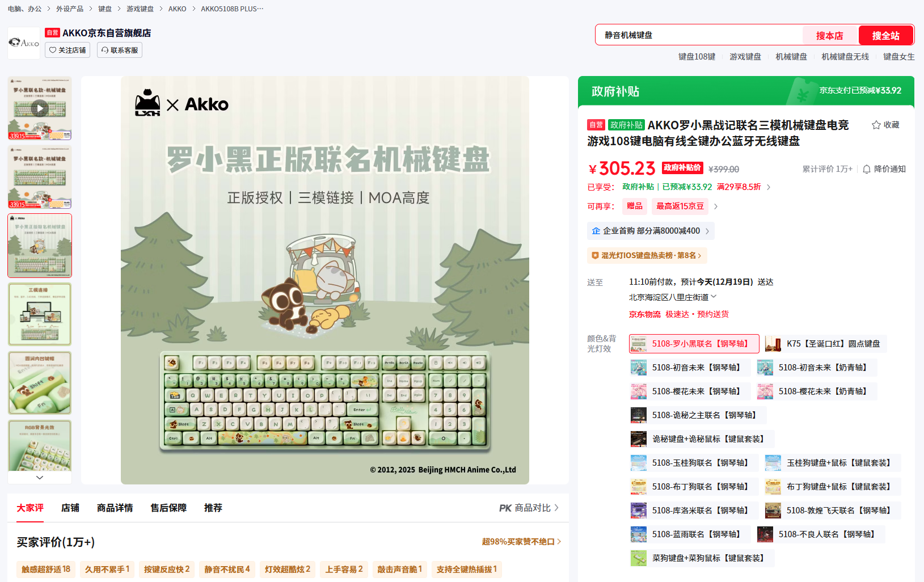
Task: Click the K75 Christmas red variant icon
Action: point(773,344)
